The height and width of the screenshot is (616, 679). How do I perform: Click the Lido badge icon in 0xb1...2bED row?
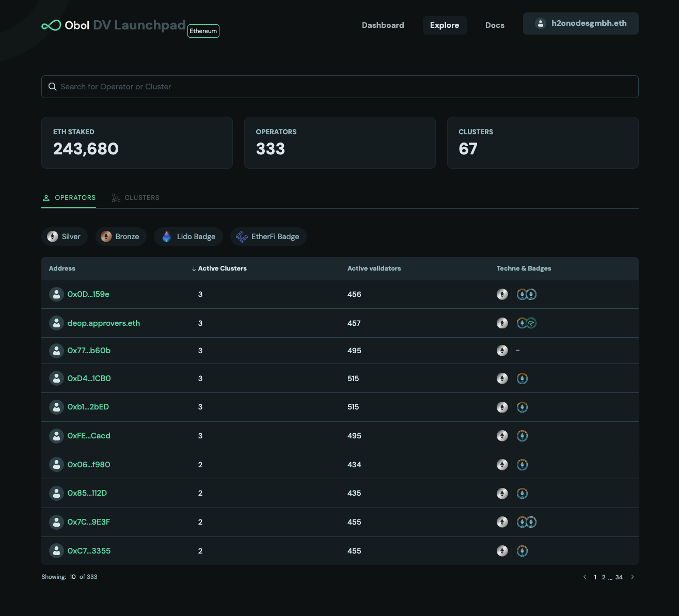coord(522,407)
